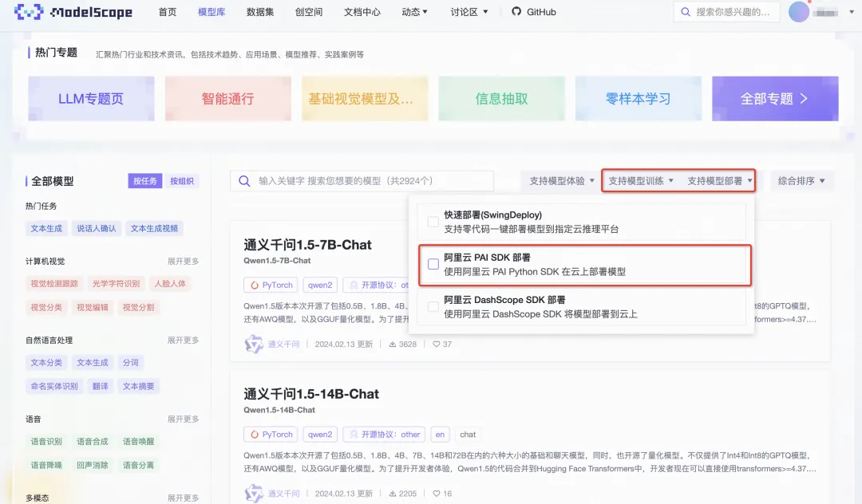The image size is (862, 504).
Task: Focus the model keyword search field
Action: coord(362,181)
